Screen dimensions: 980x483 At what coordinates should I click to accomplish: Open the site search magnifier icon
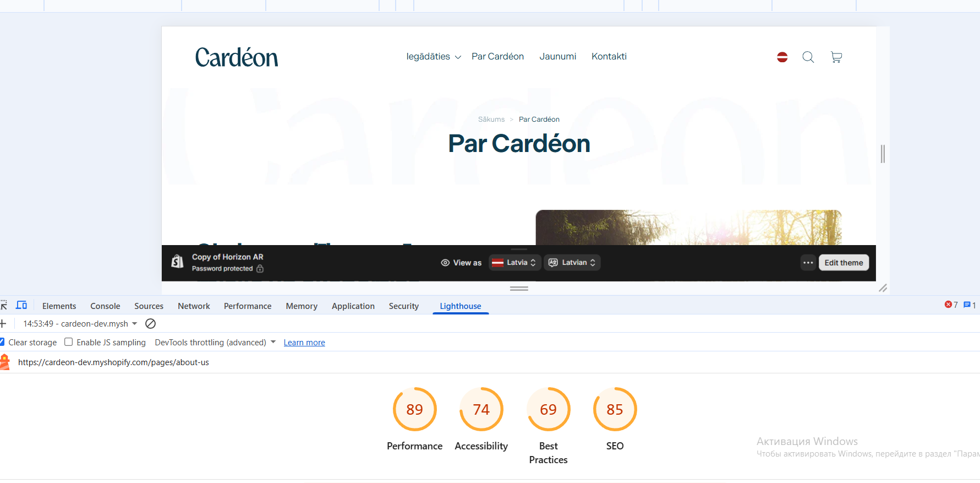coord(808,57)
